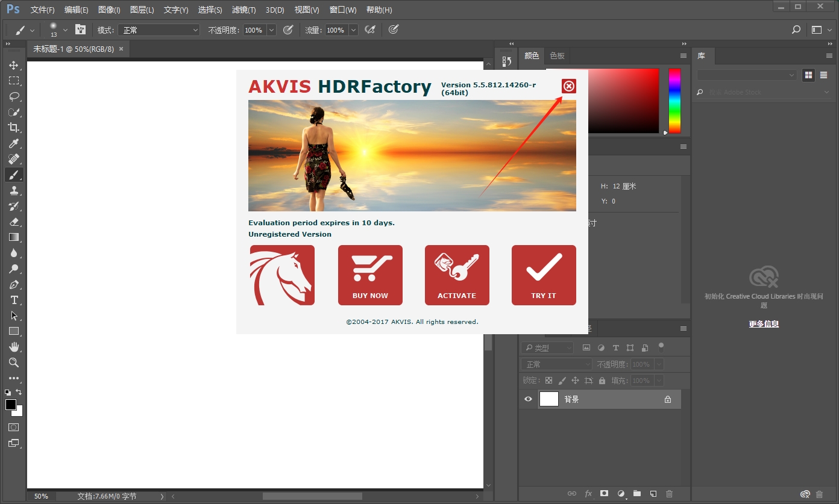Select the History Brush tool
This screenshot has height=504, width=839.
(x=14, y=206)
